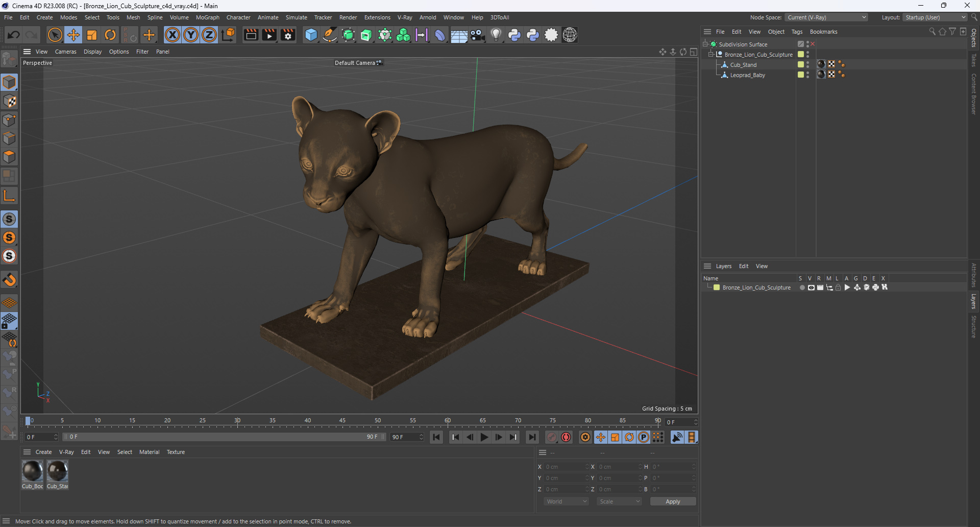This screenshot has width=980, height=527.
Task: Select the Move tool in top toolbar
Action: point(73,35)
